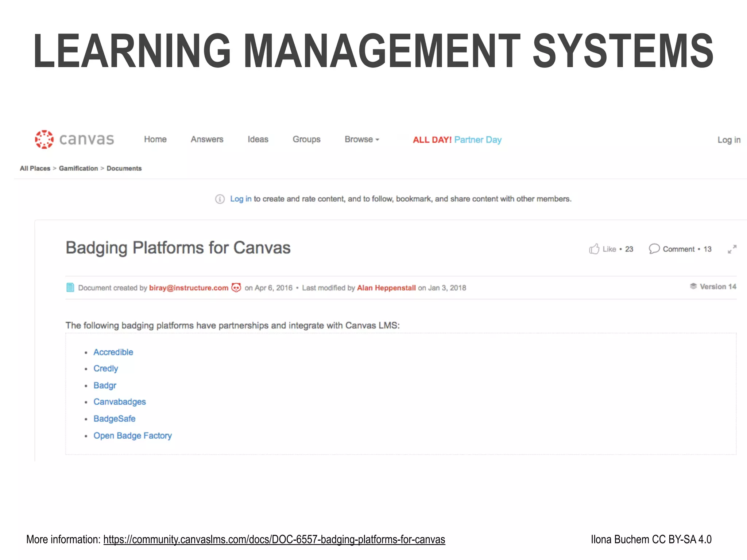Open Alan Heppenstall's profile link
Image resolution: width=747 pixels, height=560 pixels.
pos(386,288)
